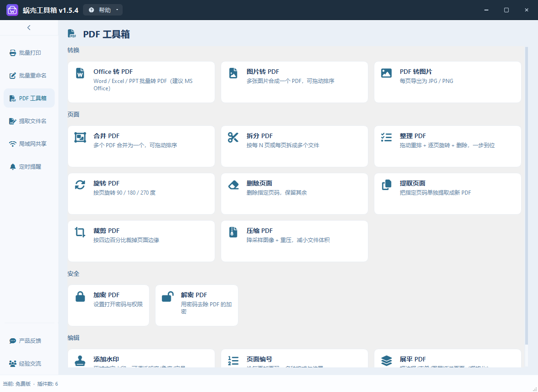Click the vertical scrollbar of the tool list
Image resolution: width=538 pixels, height=392 pixels.
click(x=527, y=196)
